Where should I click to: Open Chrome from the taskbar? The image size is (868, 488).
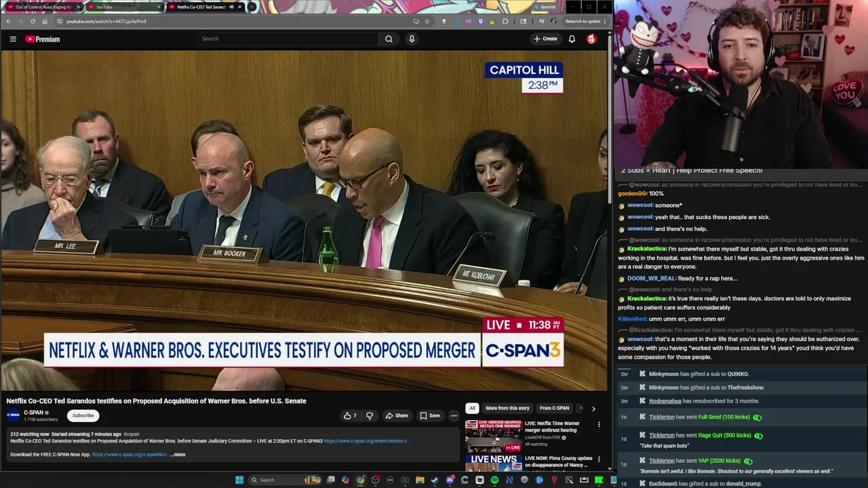[x=360, y=480]
